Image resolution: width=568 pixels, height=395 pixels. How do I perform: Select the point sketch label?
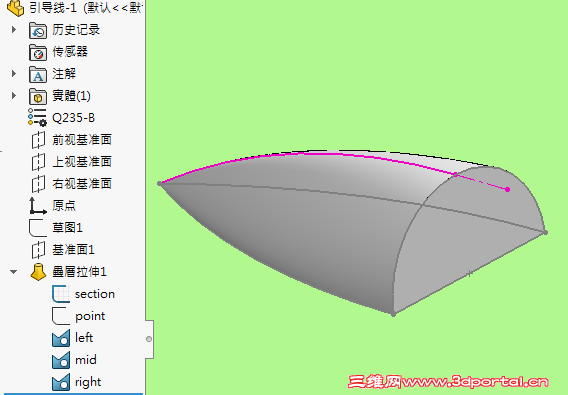(90, 316)
